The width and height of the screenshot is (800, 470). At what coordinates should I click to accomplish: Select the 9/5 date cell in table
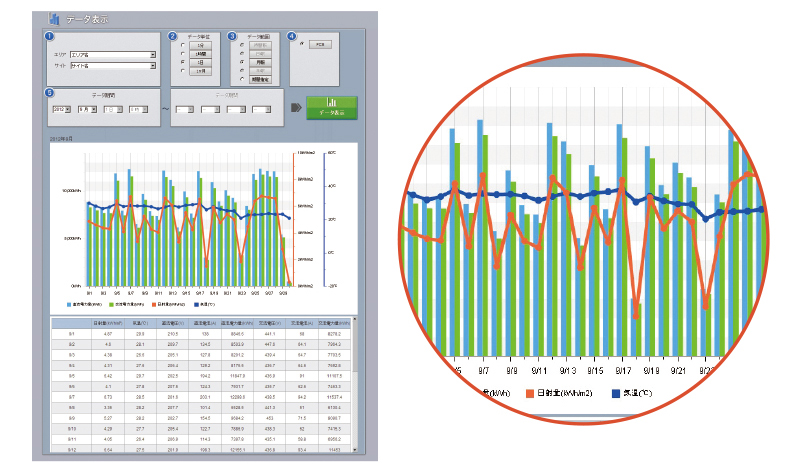coord(72,376)
